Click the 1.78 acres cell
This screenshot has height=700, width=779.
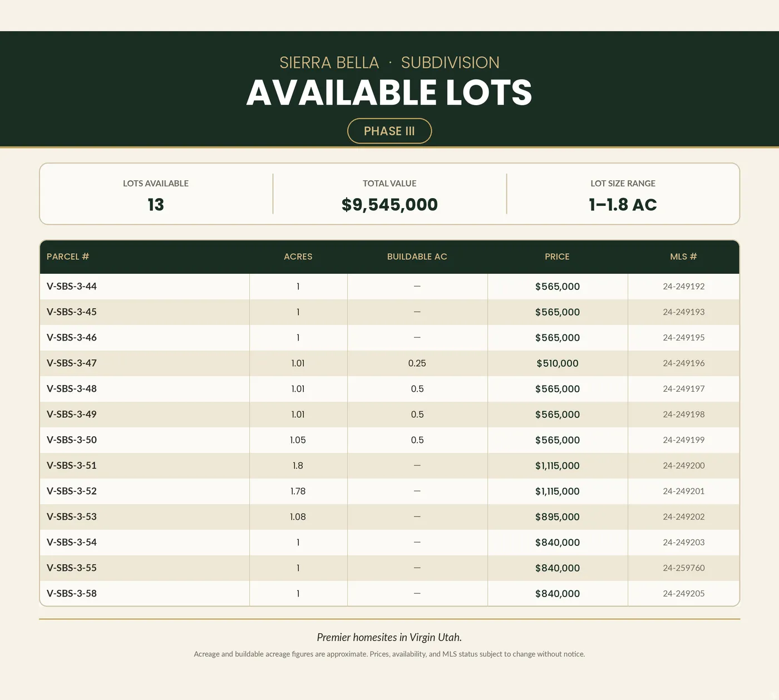tap(298, 491)
